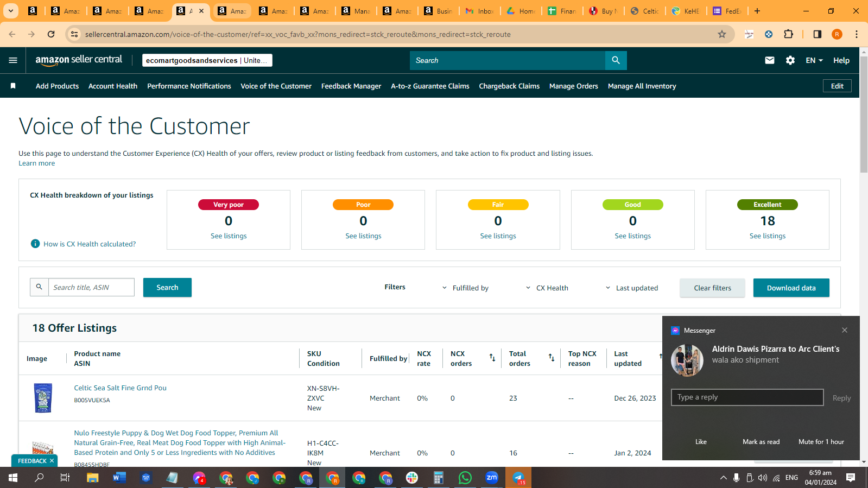Open the settings gear icon
The height and width of the screenshot is (488, 868).
click(x=790, y=60)
